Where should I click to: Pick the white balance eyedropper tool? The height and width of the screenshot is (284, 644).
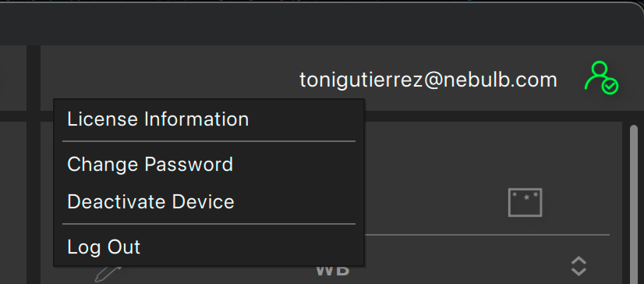(x=108, y=273)
